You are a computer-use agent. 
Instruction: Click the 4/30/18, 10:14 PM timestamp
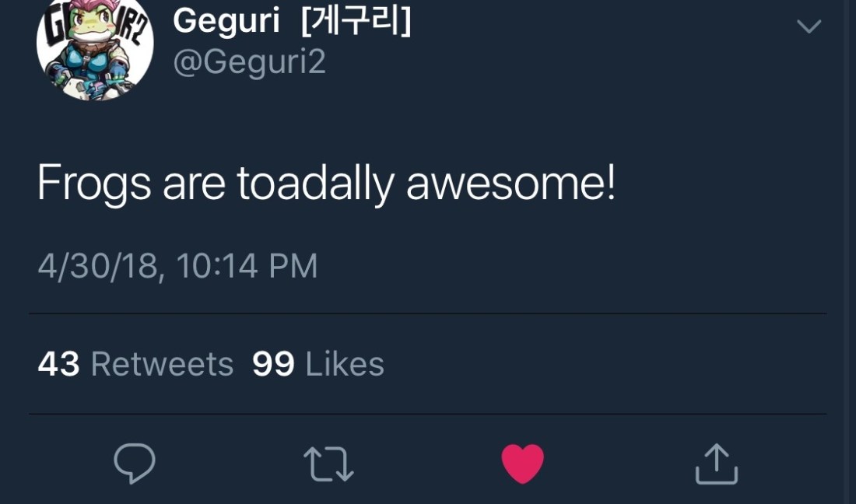177,267
